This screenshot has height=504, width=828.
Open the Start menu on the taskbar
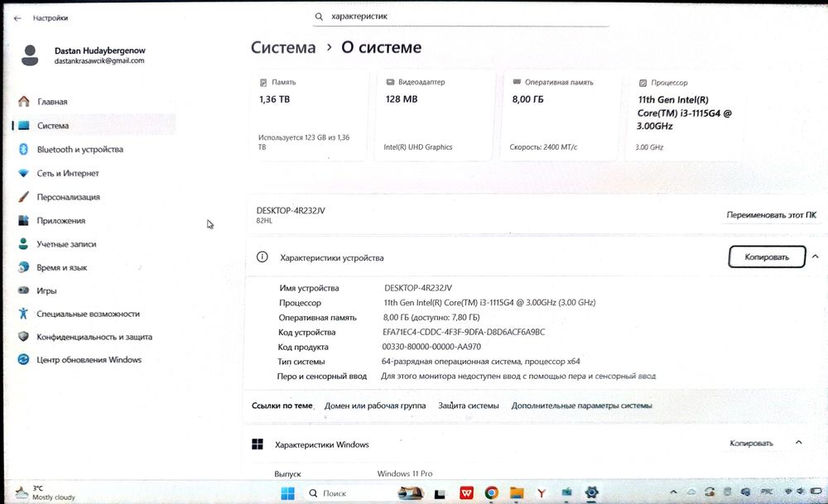pyautogui.click(x=288, y=493)
